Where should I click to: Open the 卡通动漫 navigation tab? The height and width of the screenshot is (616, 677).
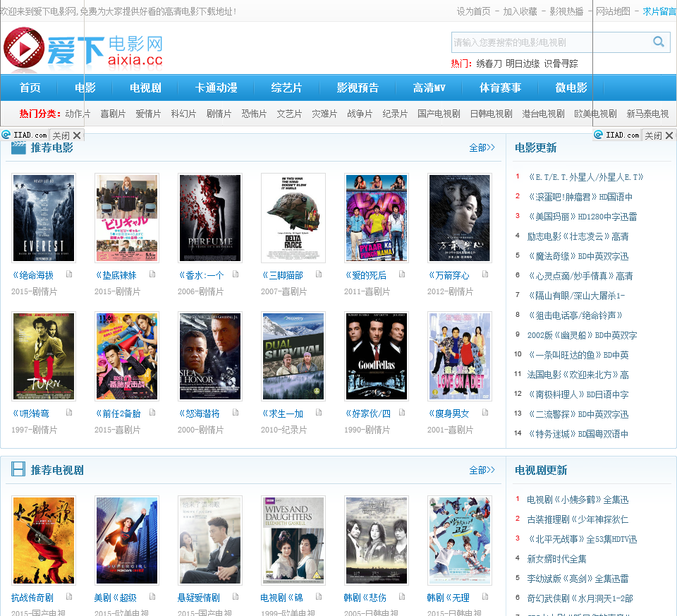tap(216, 87)
